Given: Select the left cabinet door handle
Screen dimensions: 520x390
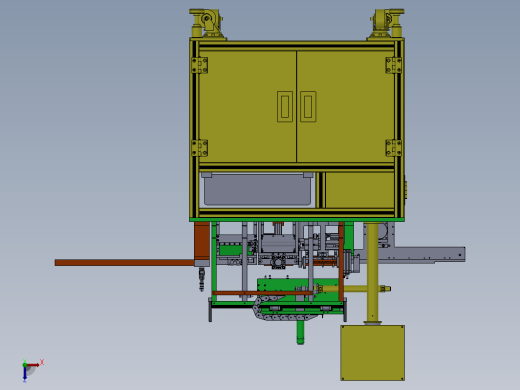Looking at the screenshot, I should (285, 107).
